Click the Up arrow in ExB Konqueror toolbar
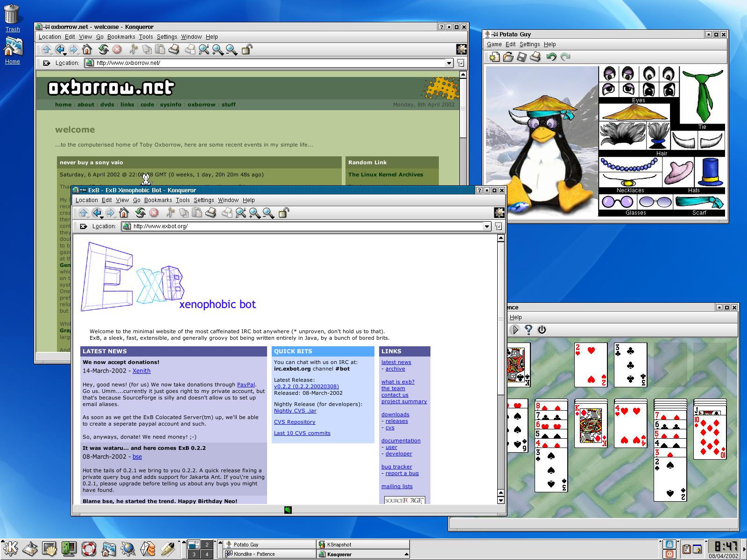Screen dimensions: 747x560 84,213
